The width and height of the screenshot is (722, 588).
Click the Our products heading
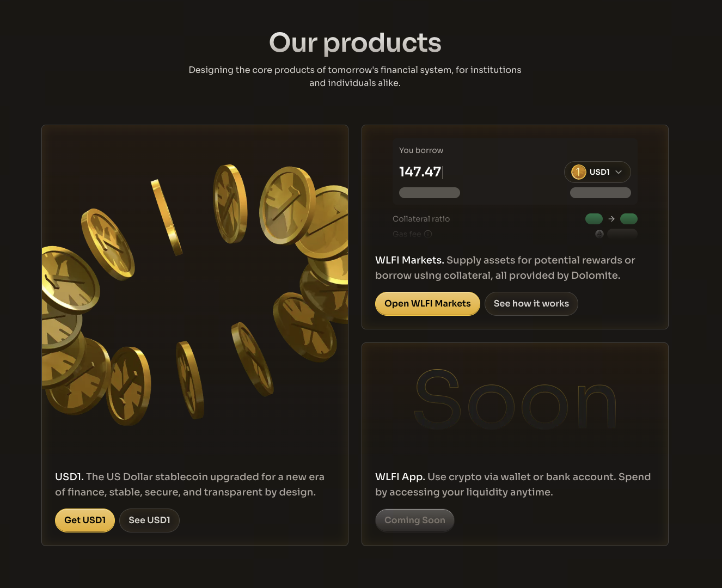(x=355, y=42)
